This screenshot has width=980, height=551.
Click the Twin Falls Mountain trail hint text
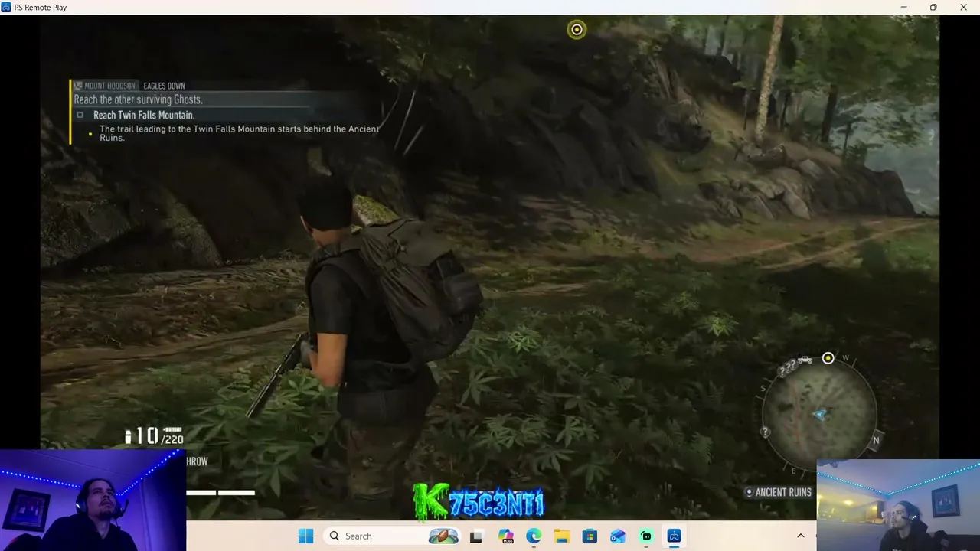239,133
